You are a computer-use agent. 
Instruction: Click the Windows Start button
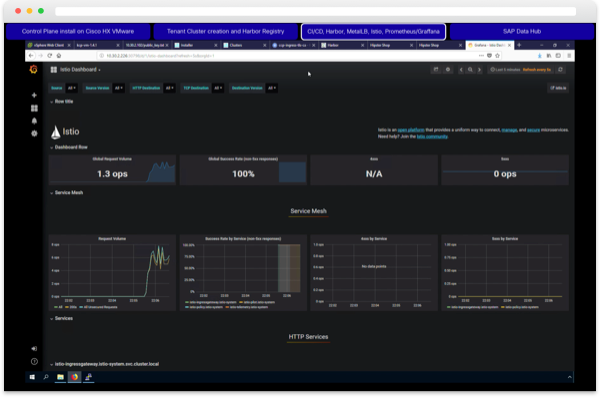[32, 377]
